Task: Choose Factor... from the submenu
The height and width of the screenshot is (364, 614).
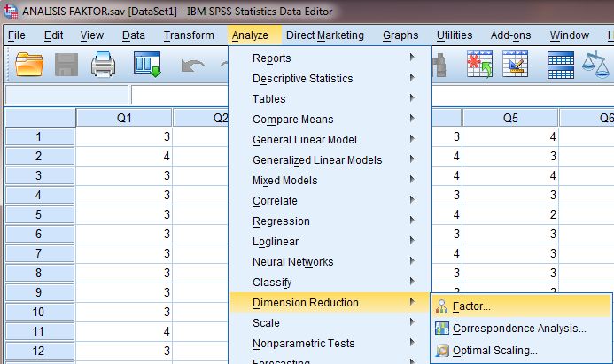Action: point(521,306)
